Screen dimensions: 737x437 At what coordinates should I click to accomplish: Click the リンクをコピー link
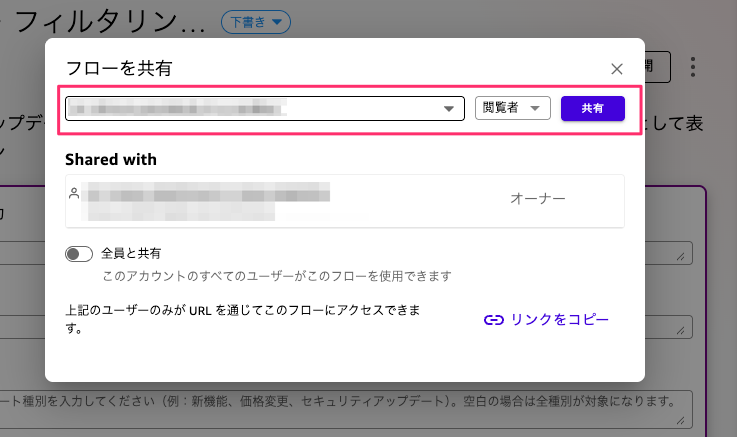coord(546,320)
